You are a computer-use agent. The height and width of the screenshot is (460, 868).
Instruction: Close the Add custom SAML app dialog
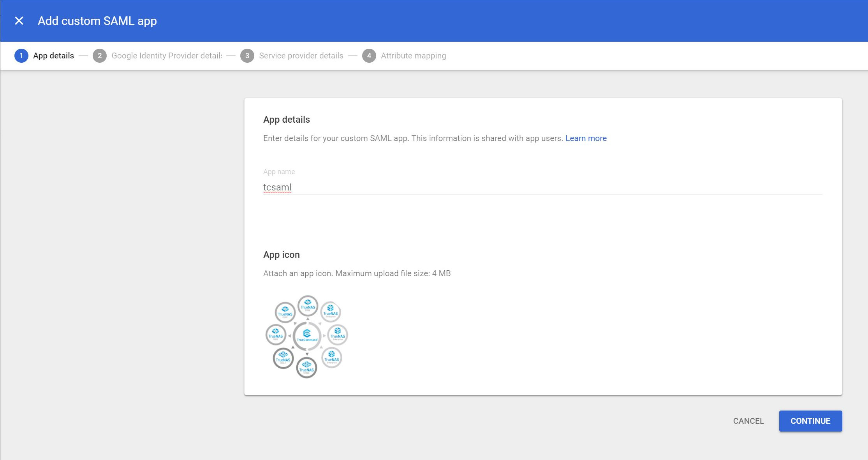[18, 21]
